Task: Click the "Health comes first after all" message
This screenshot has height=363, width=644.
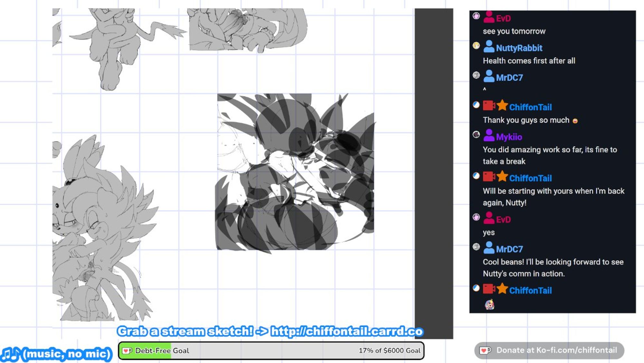Action: click(529, 61)
